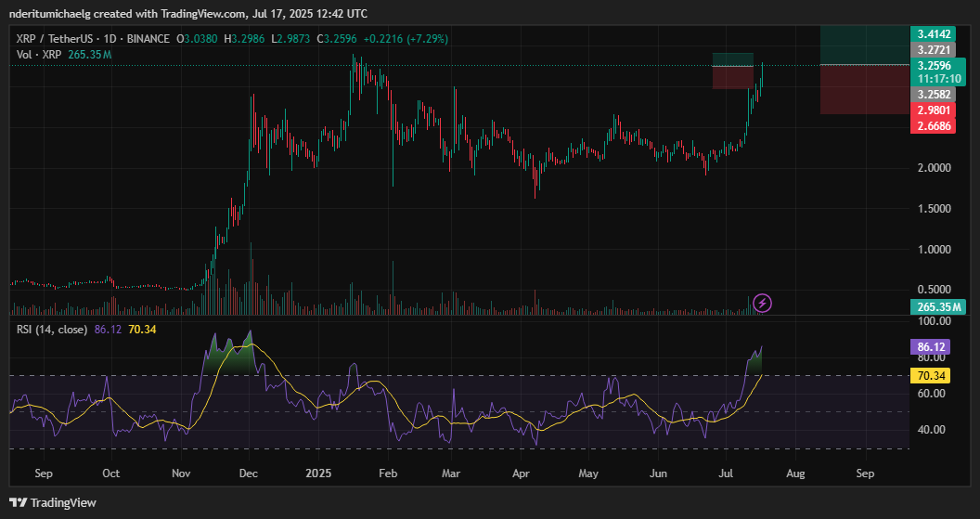Click the gray 3.2582 price tag
This screenshot has height=519, width=980.
pyautogui.click(x=933, y=95)
